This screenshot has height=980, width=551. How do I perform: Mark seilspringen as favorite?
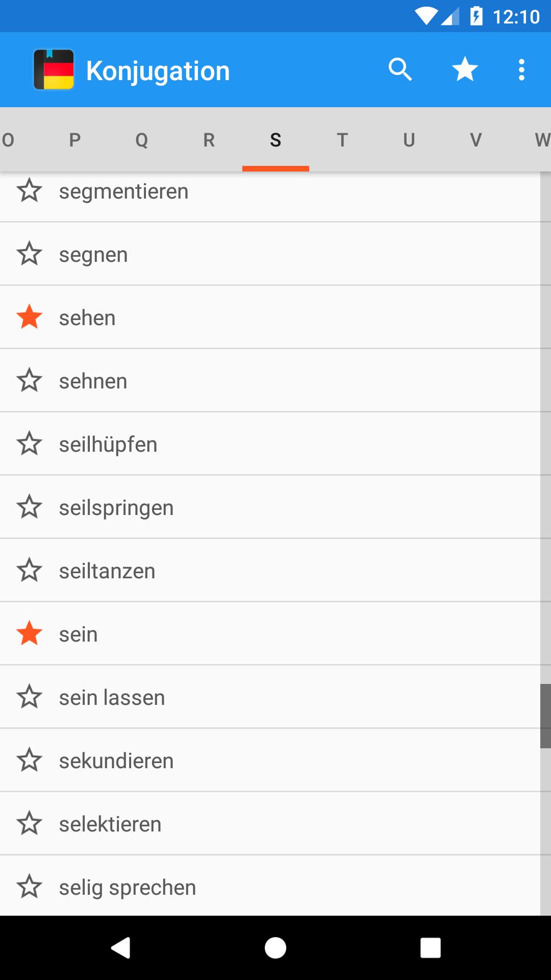click(30, 507)
